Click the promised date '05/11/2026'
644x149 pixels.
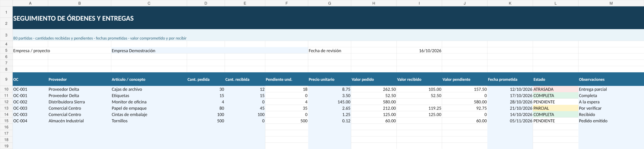[x=510, y=121]
